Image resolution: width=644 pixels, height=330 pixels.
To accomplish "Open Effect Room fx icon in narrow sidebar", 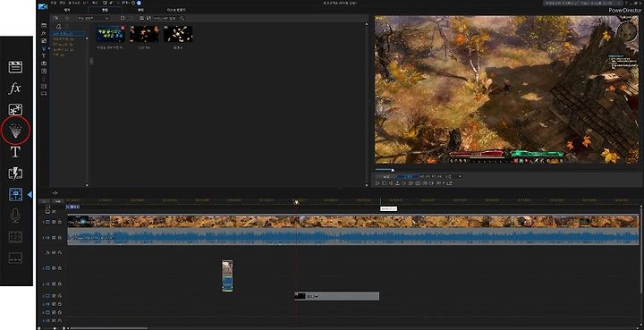I will [44, 33].
